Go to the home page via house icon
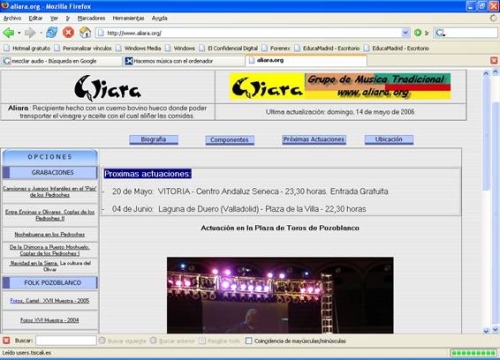 tap(85, 32)
